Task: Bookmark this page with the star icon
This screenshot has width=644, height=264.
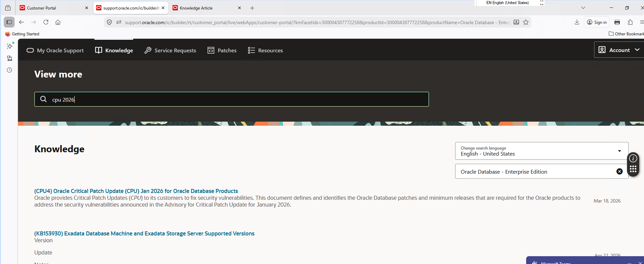Action: tap(526, 22)
